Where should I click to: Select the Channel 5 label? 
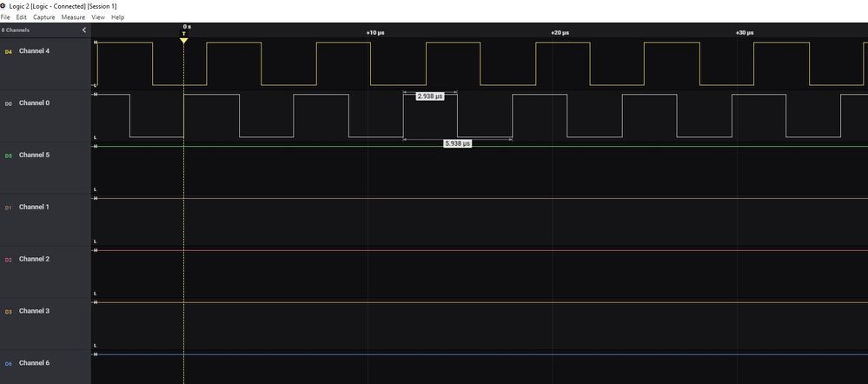pos(35,155)
